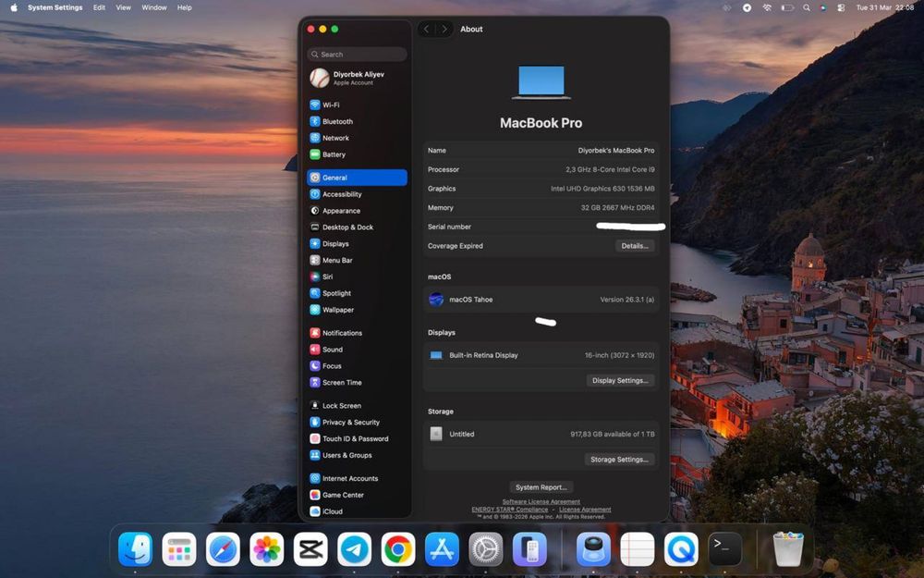Select Spotlight in the sidebar
This screenshot has width=924, height=578.
(x=357, y=293)
